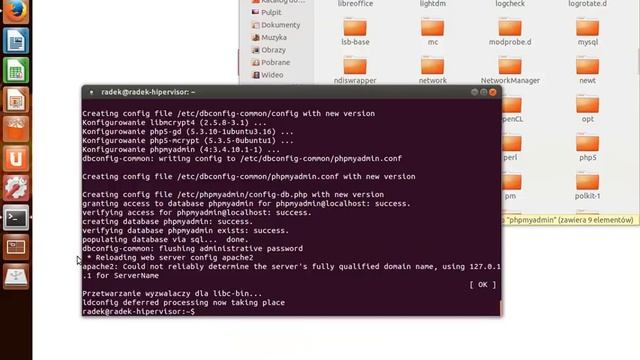
Task: Click "verifying database phpmyadmin exists" line
Action: [185, 231]
